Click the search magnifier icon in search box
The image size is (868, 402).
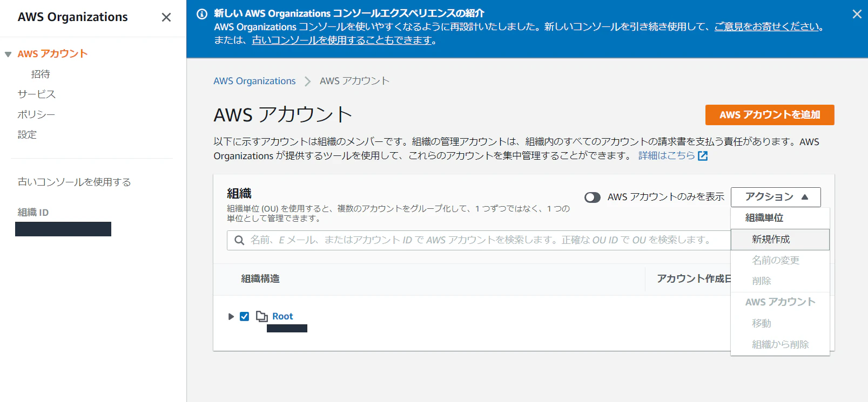(x=239, y=240)
